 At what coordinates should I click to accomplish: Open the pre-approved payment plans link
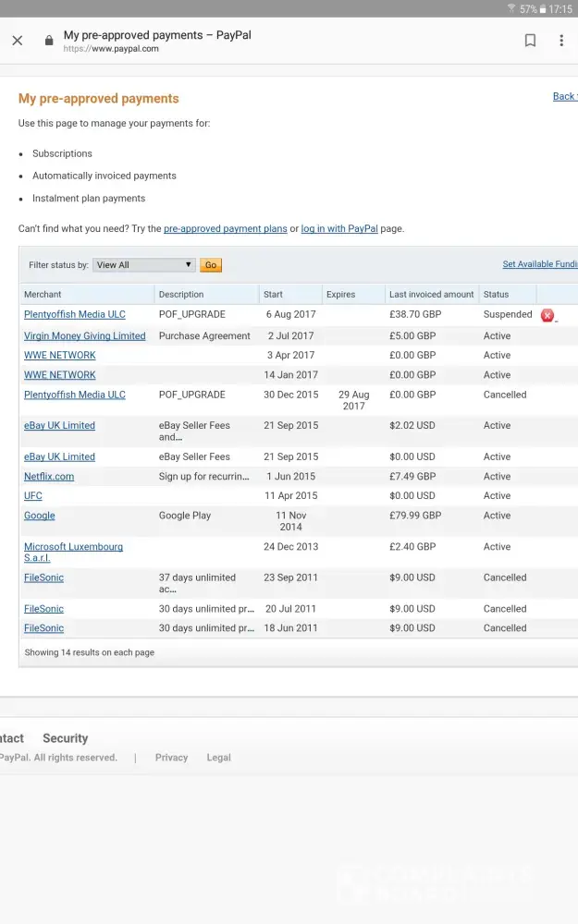225,229
